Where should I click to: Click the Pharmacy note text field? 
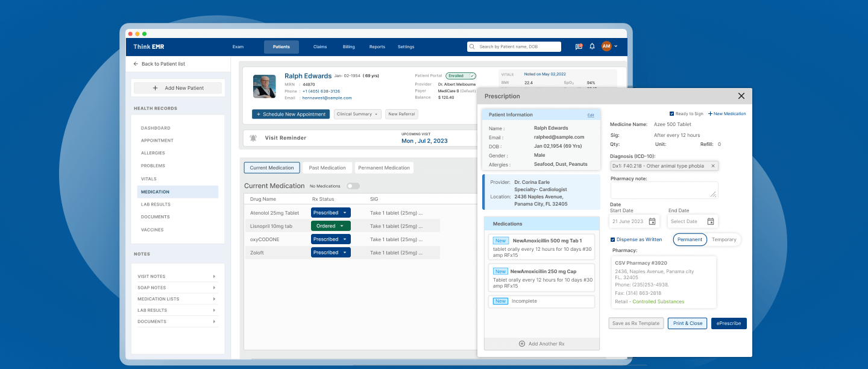[x=664, y=190]
